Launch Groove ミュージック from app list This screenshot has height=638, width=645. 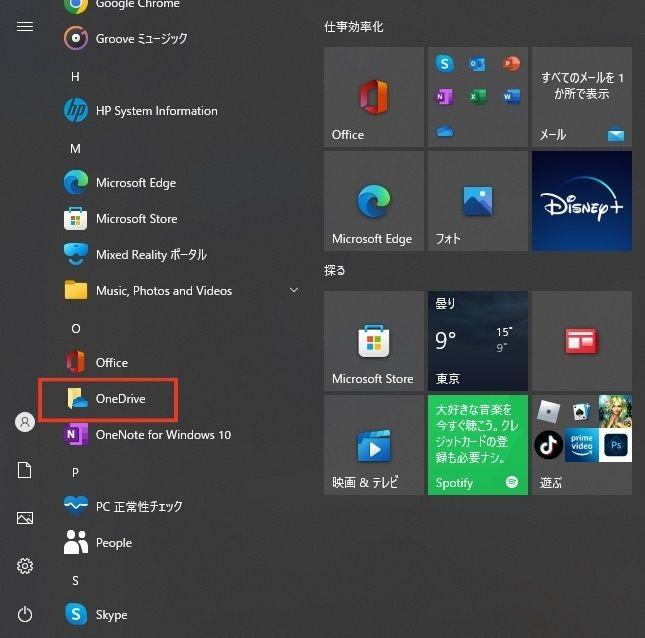pyautogui.click(x=125, y=39)
